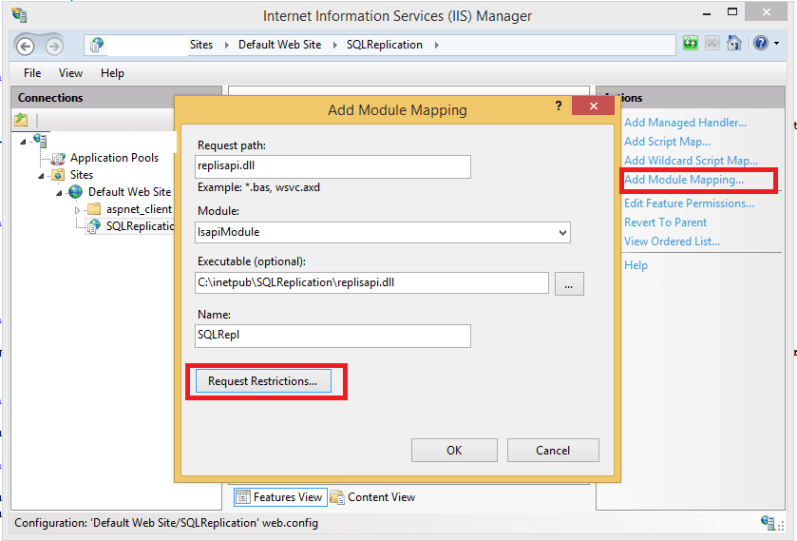Click Add Managed Handler link
This screenshot has width=797, height=541.
pos(685,122)
